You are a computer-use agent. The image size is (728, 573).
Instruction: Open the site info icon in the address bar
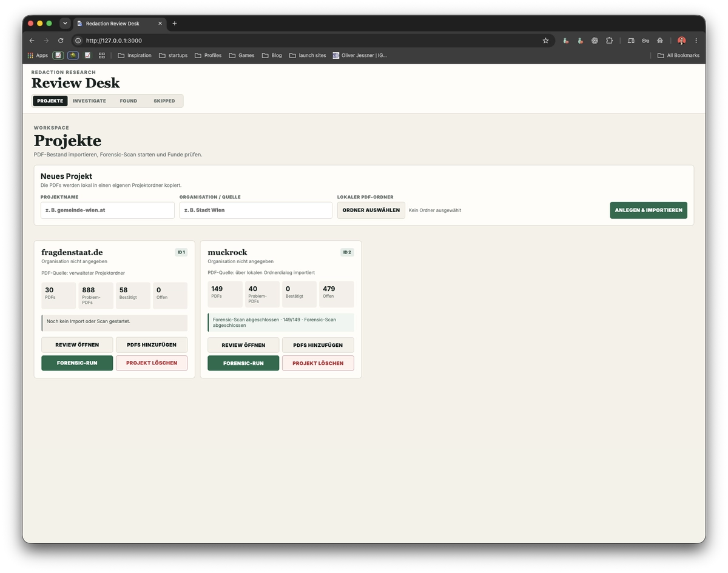(78, 41)
